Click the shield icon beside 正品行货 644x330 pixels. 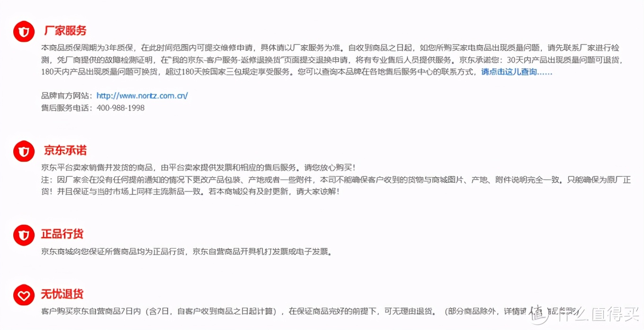(24, 235)
